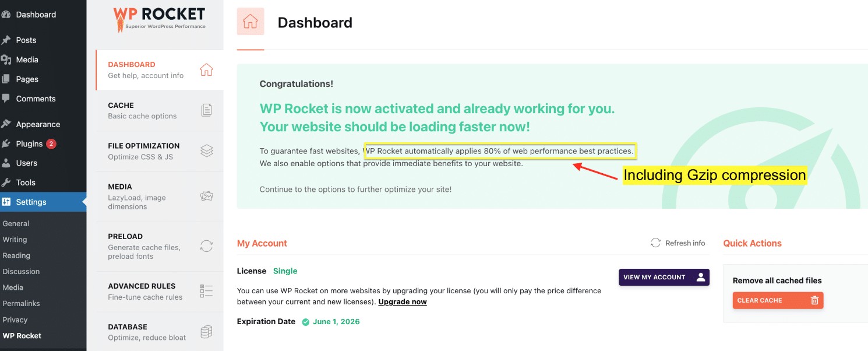Click the Dashboard house icon in WP Rocket sidebar
The width and height of the screenshot is (868, 351).
(x=206, y=70)
